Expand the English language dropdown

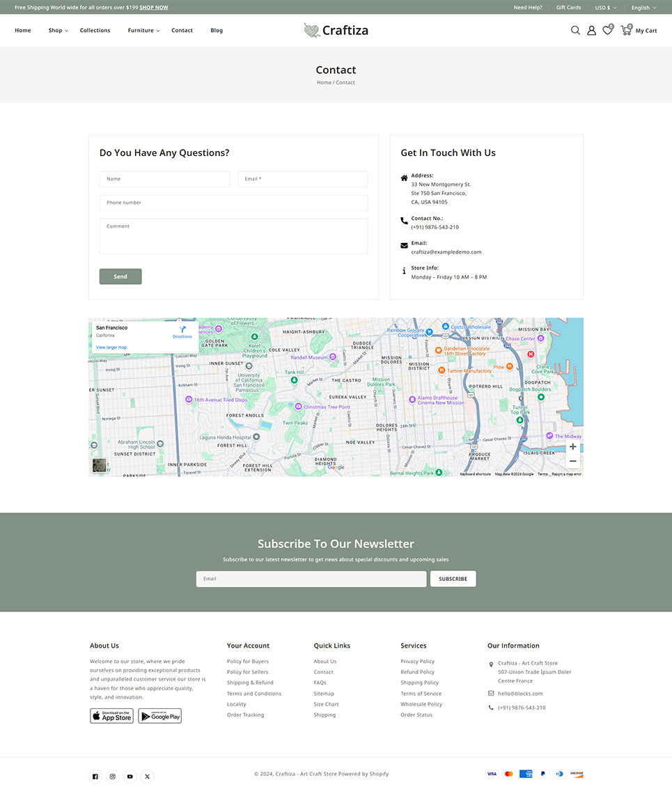643,8
